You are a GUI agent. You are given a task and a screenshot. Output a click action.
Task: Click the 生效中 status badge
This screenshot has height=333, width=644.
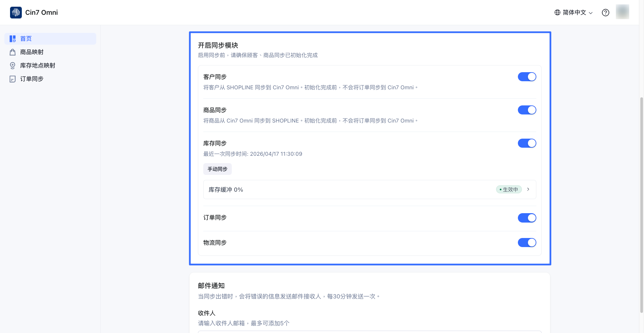[x=509, y=189]
